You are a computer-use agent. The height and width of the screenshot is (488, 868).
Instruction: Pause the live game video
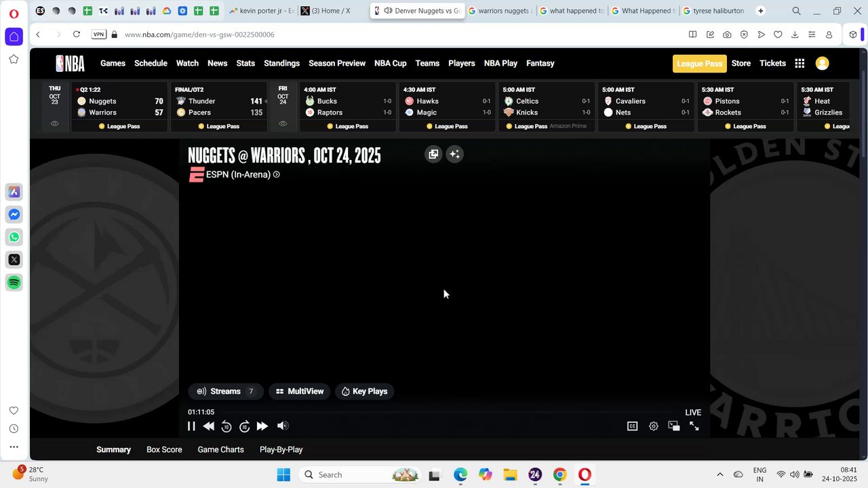pyautogui.click(x=191, y=426)
